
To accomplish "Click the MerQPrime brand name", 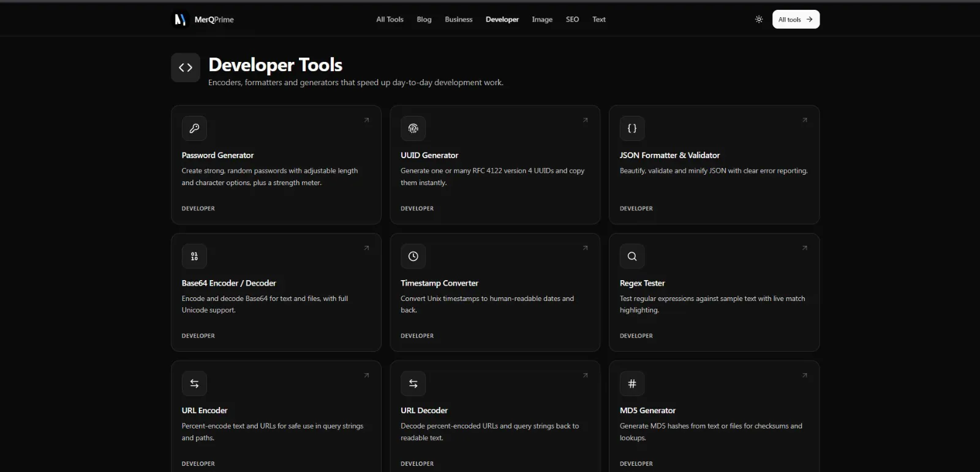I will [214, 20].
